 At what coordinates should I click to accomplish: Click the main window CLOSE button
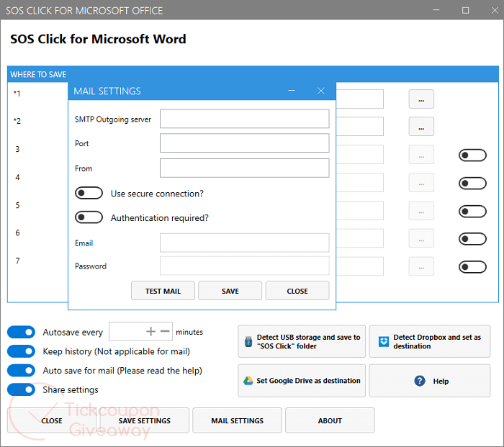(52, 420)
